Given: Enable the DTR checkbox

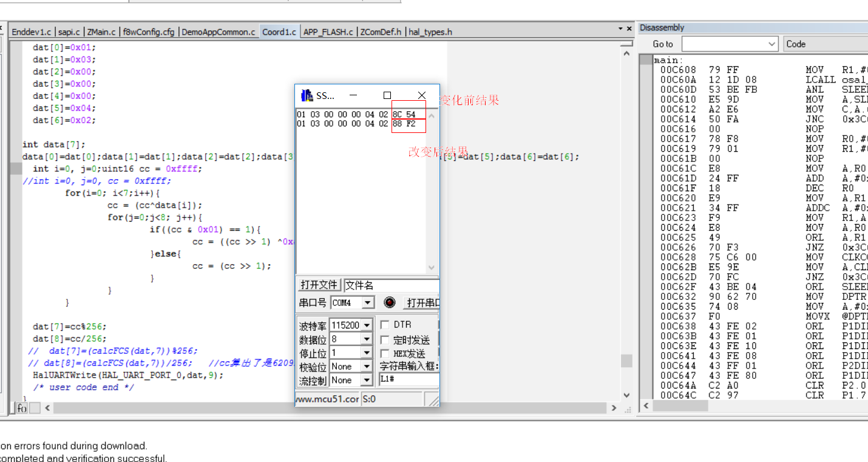Looking at the screenshot, I should (x=385, y=325).
